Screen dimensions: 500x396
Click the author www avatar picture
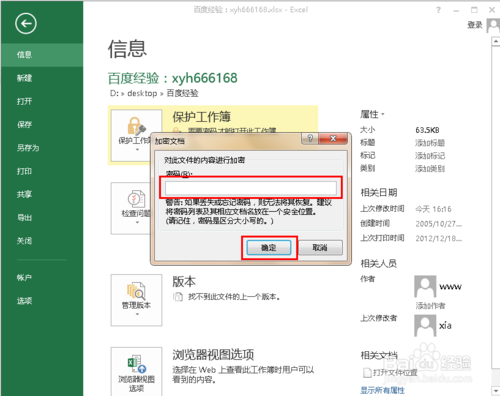(x=425, y=286)
